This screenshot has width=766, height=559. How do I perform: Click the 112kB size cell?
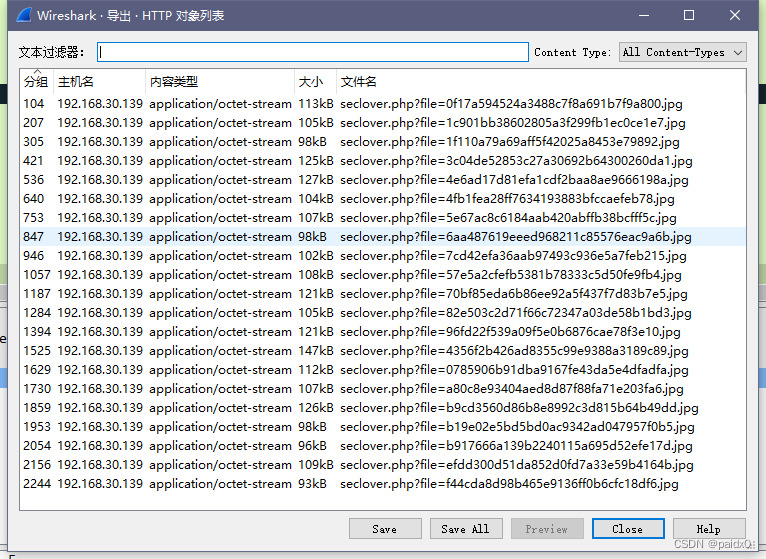pos(316,370)
